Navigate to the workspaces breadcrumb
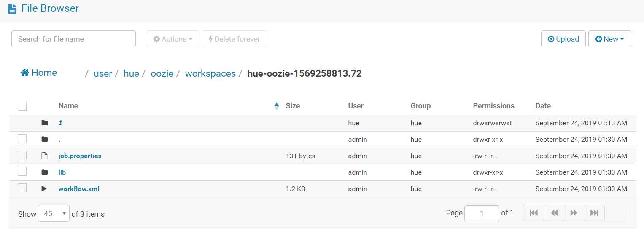 click(210, 73)
